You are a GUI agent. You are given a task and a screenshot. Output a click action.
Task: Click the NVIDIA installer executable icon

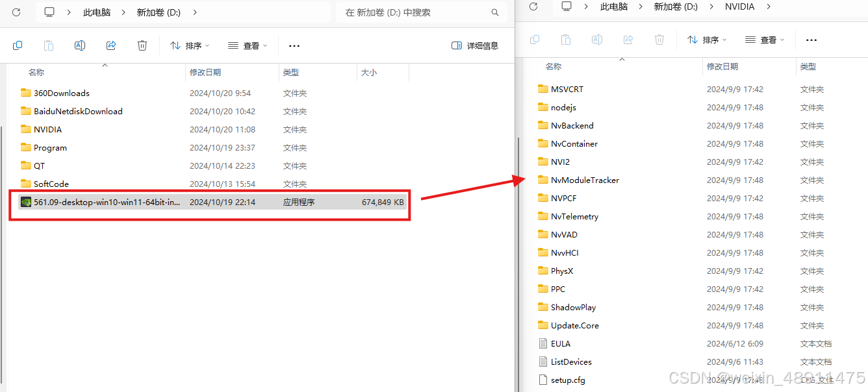[26, 202]
